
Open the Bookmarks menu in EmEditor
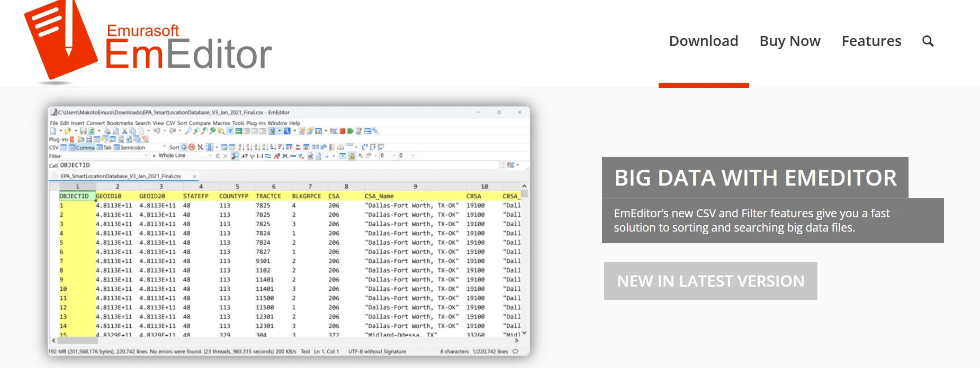pyautogui.click(x=120, y=123)
